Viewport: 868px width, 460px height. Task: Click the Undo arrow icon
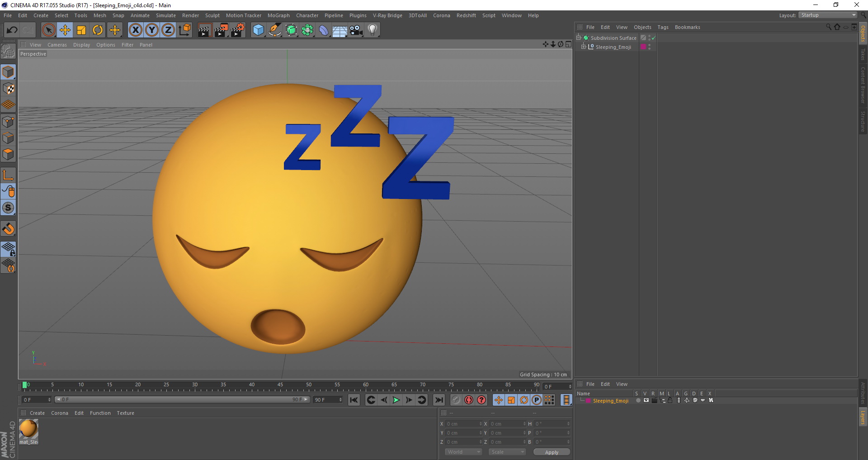(12, 30)
